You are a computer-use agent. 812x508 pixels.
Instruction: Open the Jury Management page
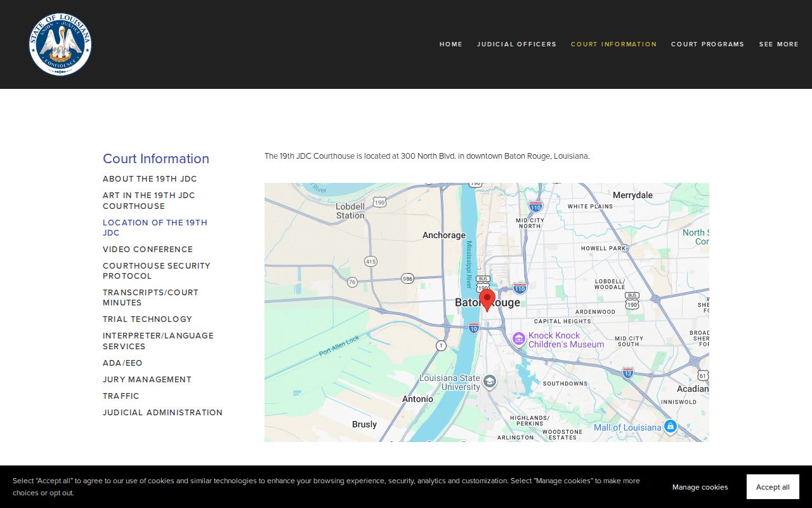pyautogui.click(x=147, y=380)
